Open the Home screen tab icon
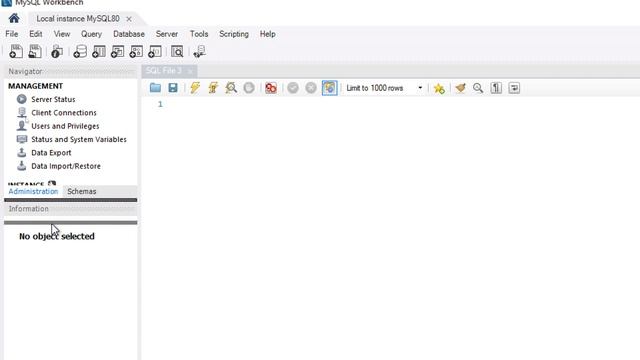Image resolution: width=640 pixels, height=360 pixels. tap(14, 18)
